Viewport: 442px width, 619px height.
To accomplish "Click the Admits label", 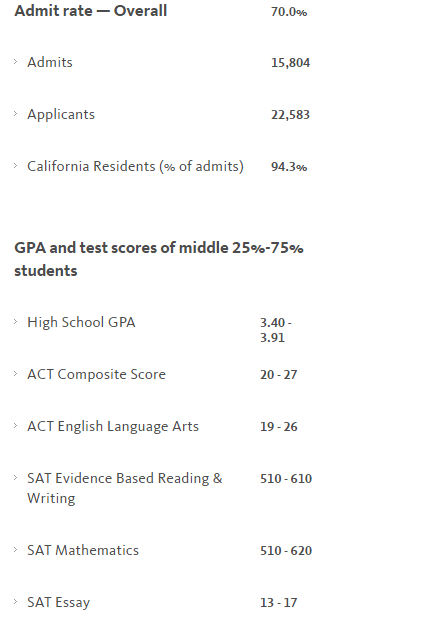I will [50, 62].
